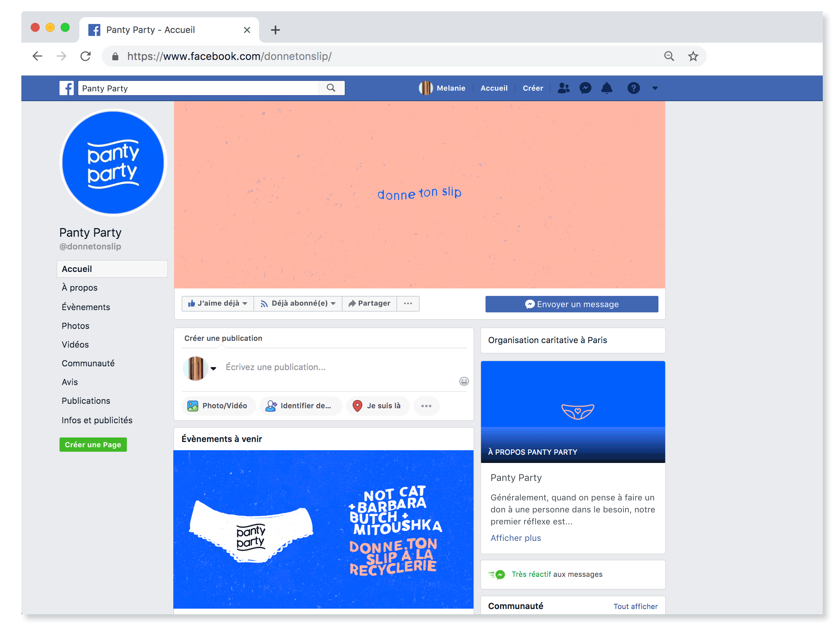Open Publications in the sidebar
Screen dimensions: 840x636
[x=86, y=401]
